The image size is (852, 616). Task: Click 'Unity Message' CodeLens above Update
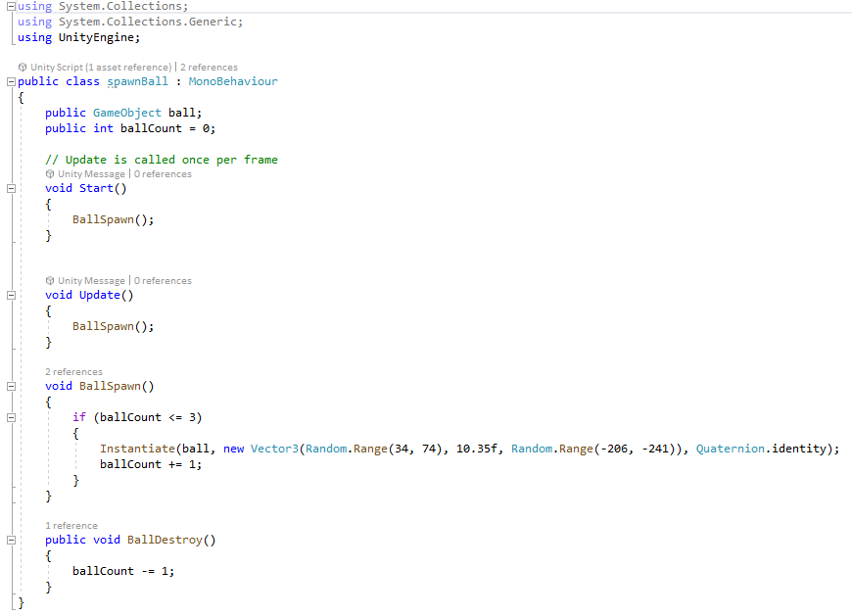point(91,281)
